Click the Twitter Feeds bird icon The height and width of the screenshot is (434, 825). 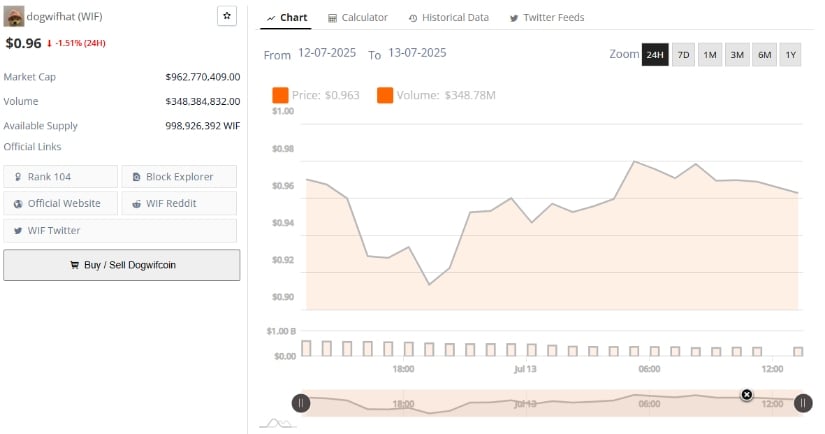click(x=514, y=18)
